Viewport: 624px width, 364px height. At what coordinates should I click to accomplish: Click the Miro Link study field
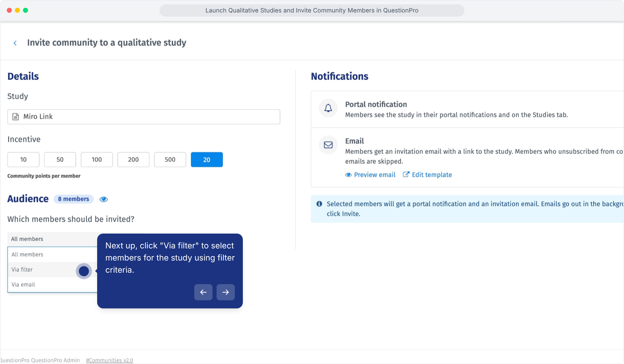(x=144, y=117)
